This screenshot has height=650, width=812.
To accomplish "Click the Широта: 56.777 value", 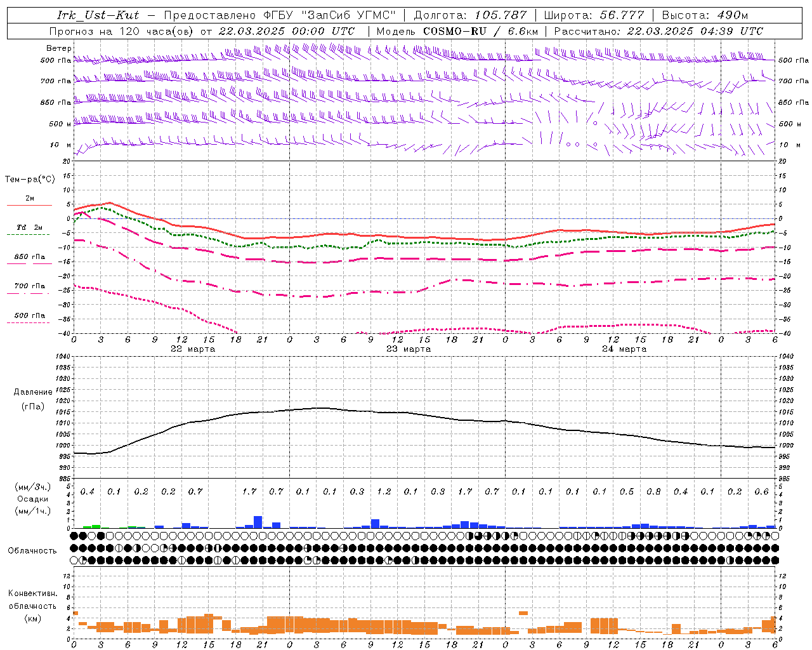I will coord(594,15).
